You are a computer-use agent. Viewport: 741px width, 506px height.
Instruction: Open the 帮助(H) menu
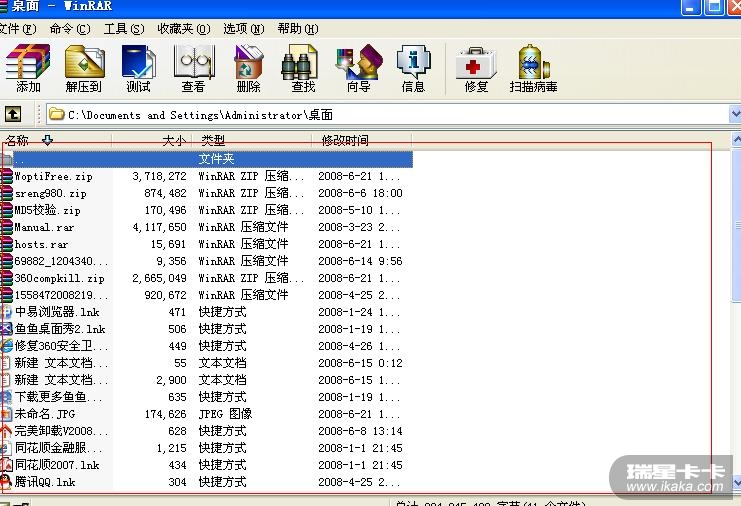pos(298,29)
